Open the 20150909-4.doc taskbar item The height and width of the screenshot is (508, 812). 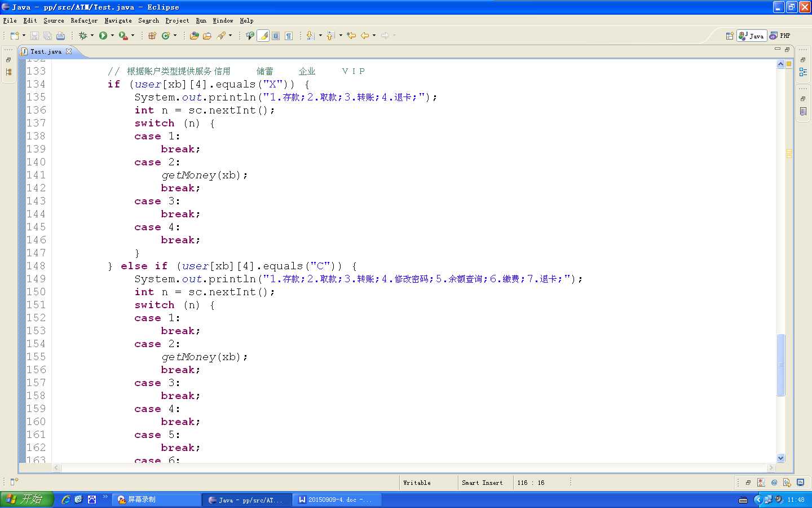[x=337, y=500]
